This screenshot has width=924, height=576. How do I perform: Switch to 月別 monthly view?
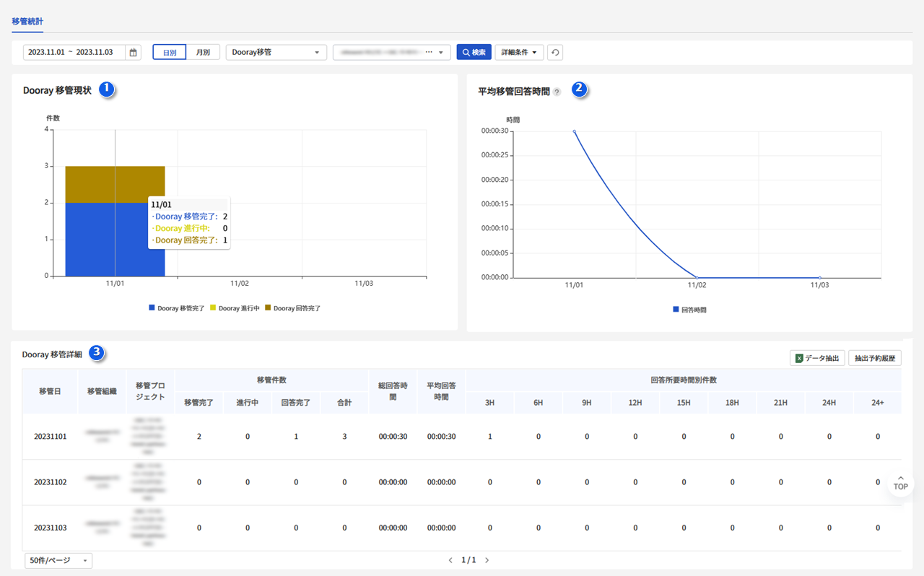pyautogui.click(x=203, y=53)
